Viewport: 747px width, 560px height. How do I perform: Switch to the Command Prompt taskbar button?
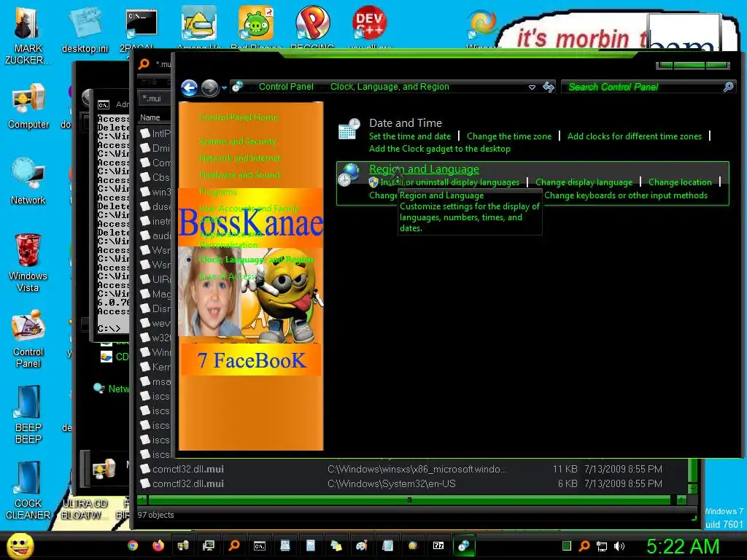[260, 545]
